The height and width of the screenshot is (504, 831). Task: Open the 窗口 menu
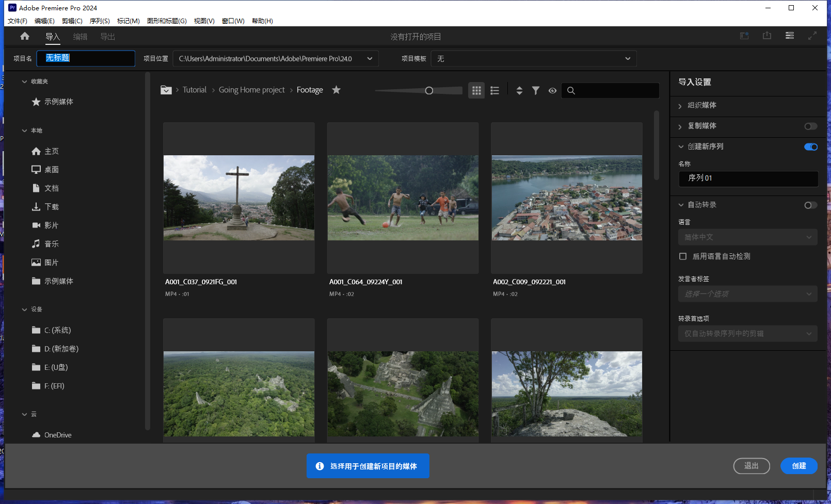click(233, 21)
